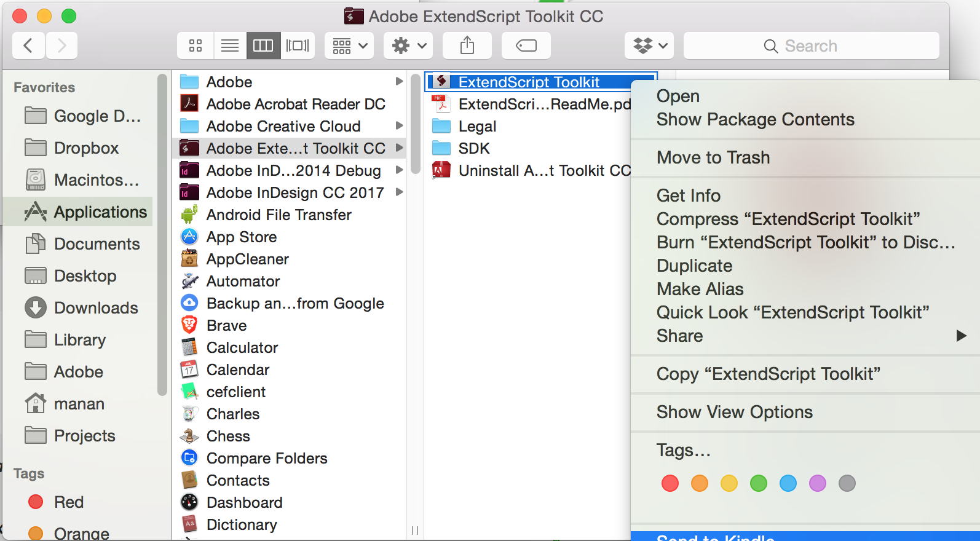Select Contacts application

coord(289,480)
